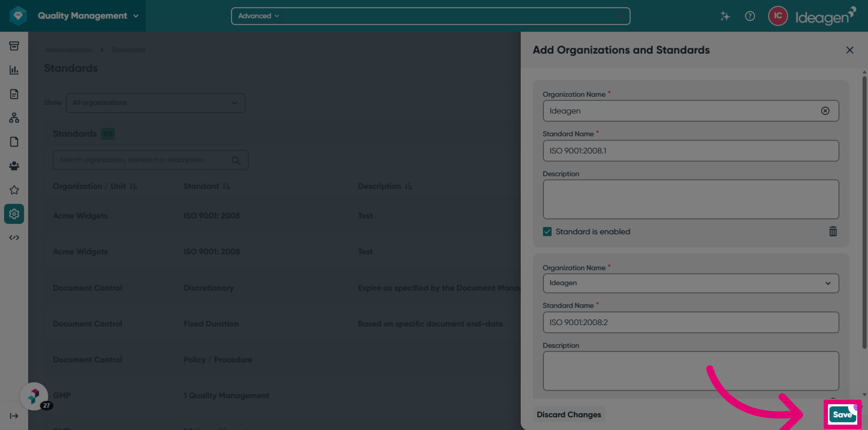Click the AI sparkle icon in header
868x430 pixels.
[725, 16]
